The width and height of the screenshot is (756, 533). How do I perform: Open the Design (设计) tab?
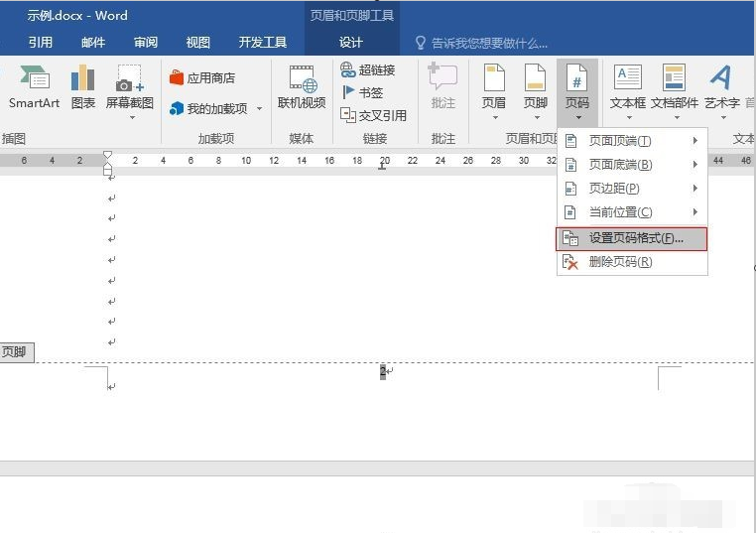(350, 43)
